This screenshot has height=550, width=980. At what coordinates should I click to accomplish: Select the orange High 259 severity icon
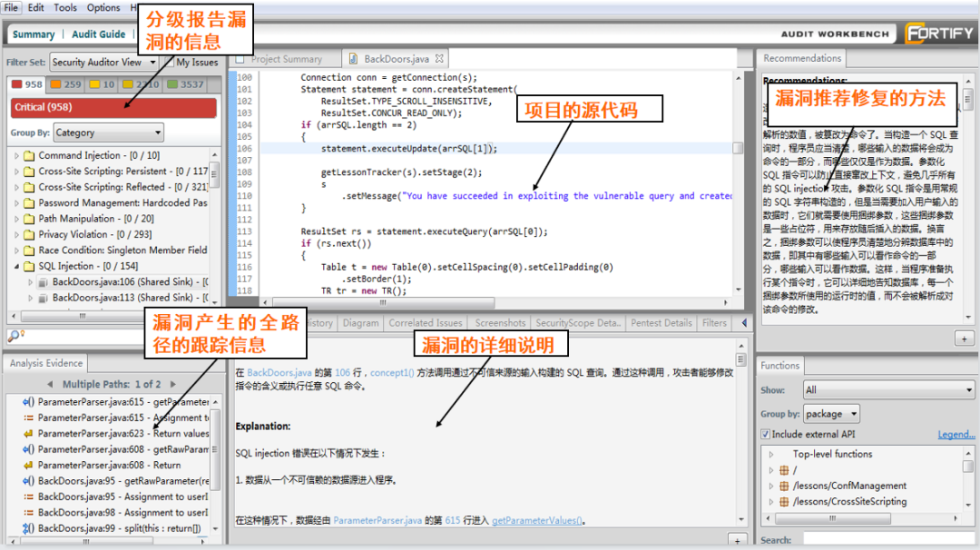pos(55,85)
